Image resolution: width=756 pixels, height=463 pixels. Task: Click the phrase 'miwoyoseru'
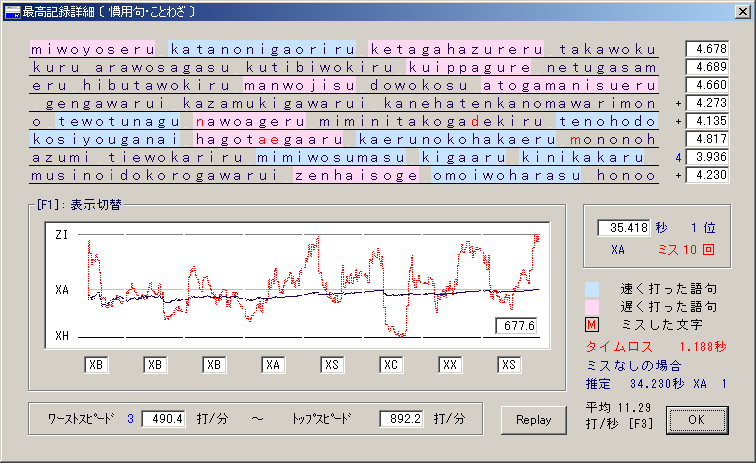(93, 49)
